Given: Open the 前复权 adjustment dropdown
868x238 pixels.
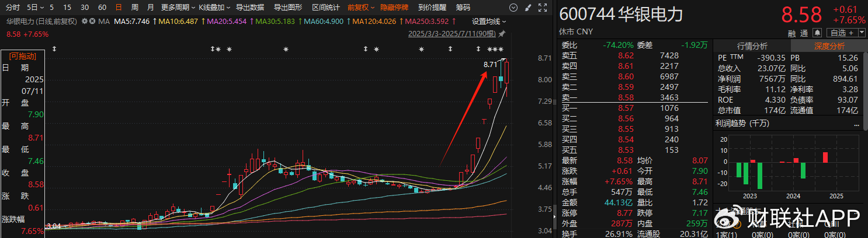Looking at the screenshot, I should [360, 8].
